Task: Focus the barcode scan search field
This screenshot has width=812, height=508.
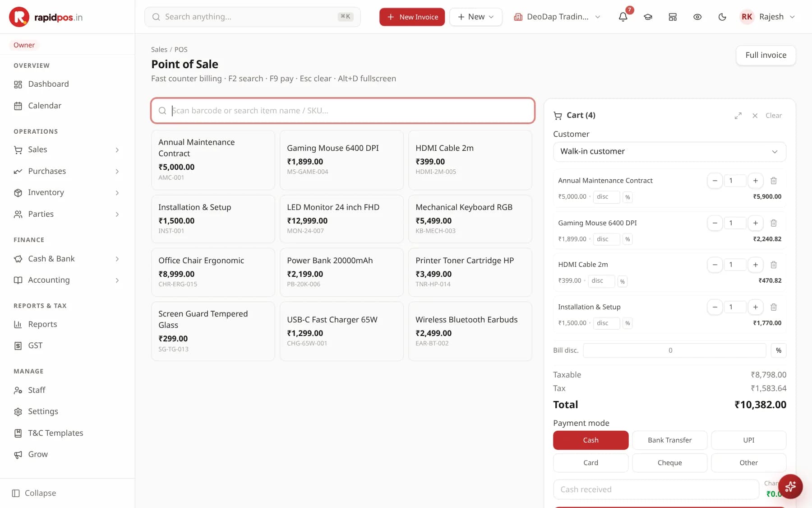Action: [343, 111]
